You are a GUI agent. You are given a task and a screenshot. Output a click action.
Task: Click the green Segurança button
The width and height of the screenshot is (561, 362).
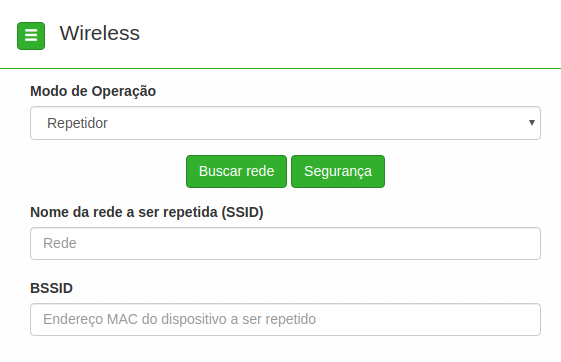[x=338, y=171]
